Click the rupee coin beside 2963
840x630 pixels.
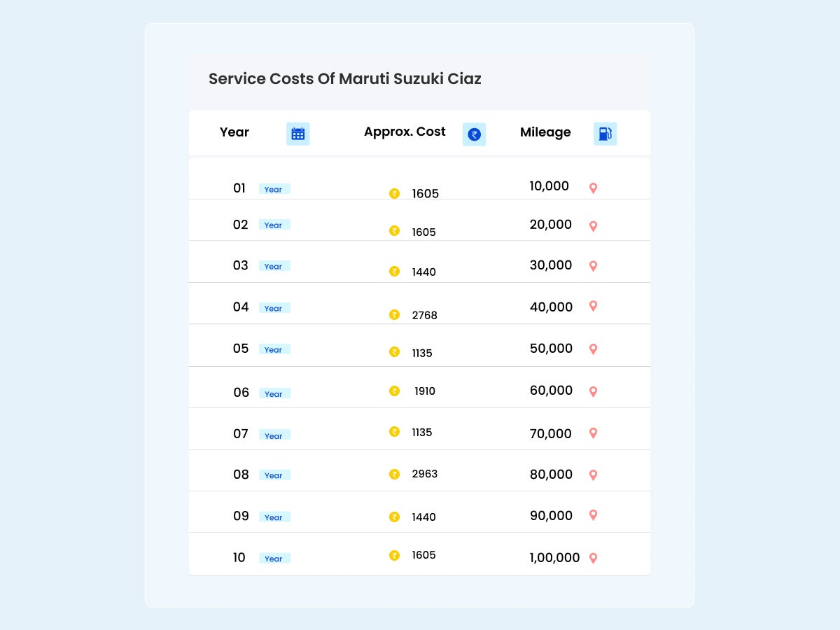point(395,475)
